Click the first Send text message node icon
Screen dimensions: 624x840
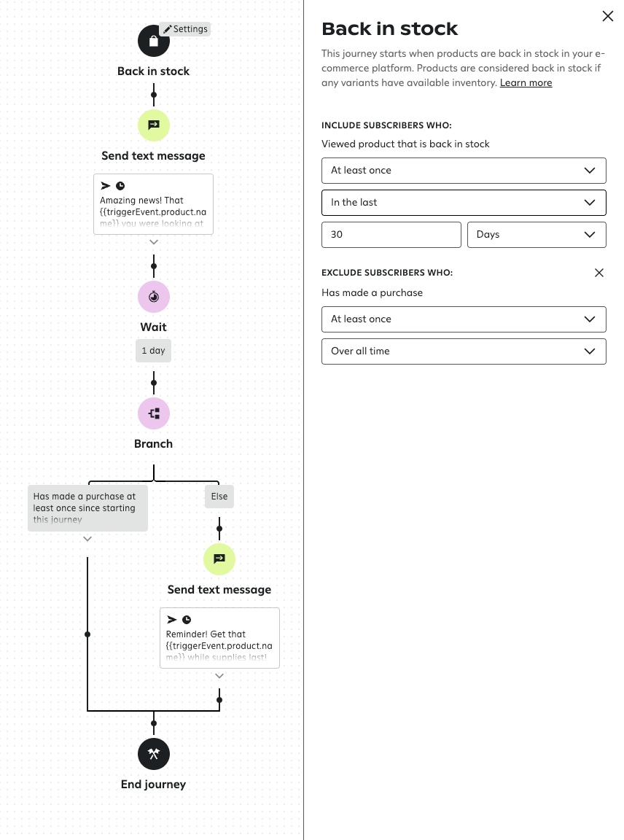coord(153,125)
